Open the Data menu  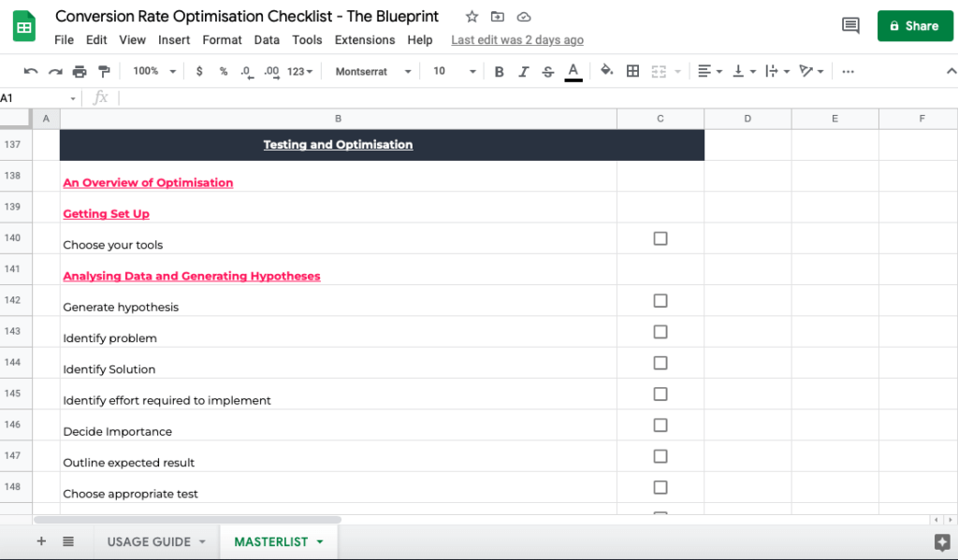click(267, 39)
